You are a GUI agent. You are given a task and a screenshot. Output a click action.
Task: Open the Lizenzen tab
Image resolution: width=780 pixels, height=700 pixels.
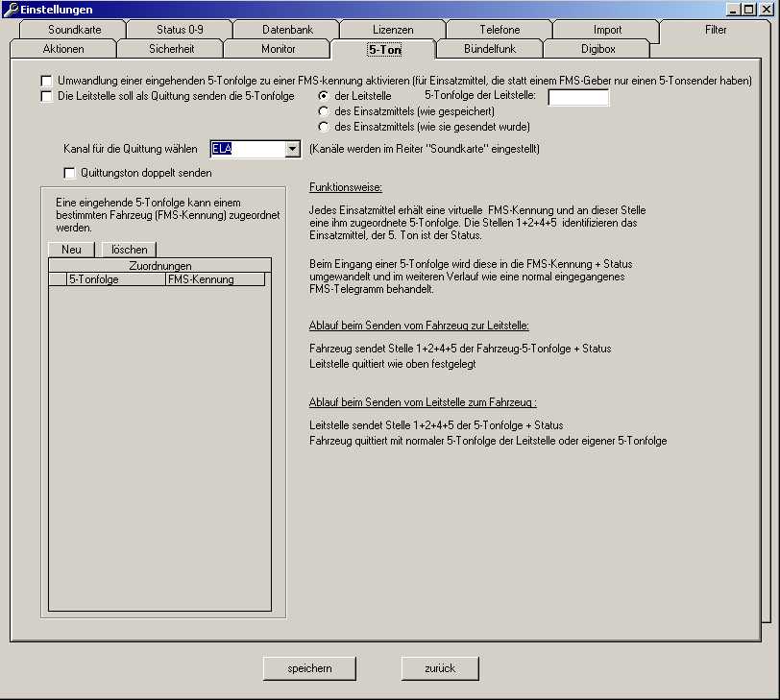point(393,30)
